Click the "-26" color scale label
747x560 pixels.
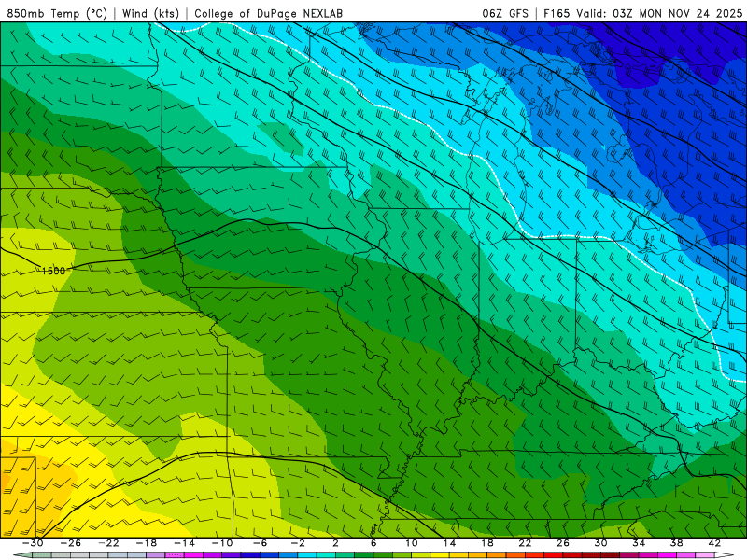[71, 543]
